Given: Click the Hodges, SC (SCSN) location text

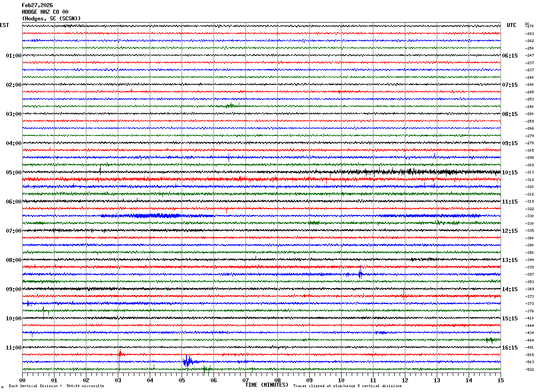Looking at the screenshot, I should point(51,19).
